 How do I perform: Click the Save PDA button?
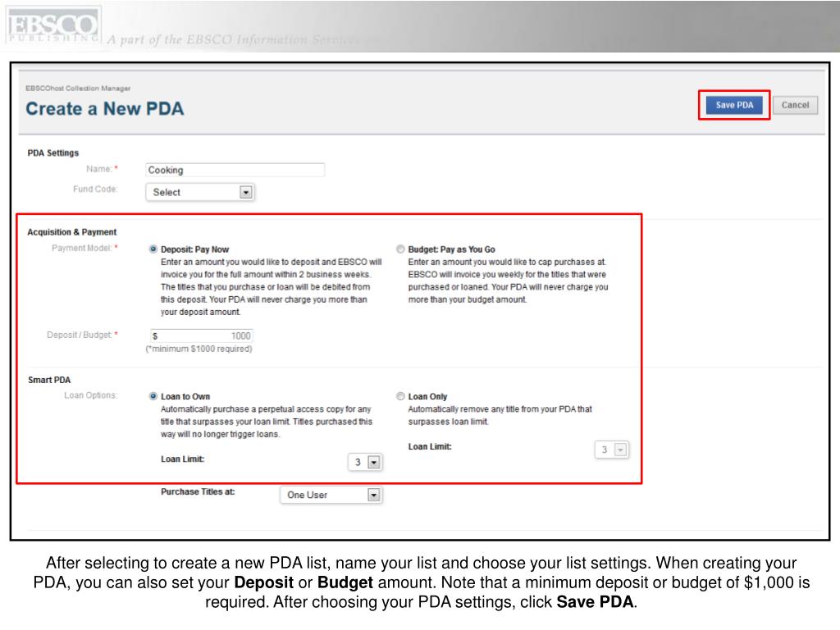point(734,105)
